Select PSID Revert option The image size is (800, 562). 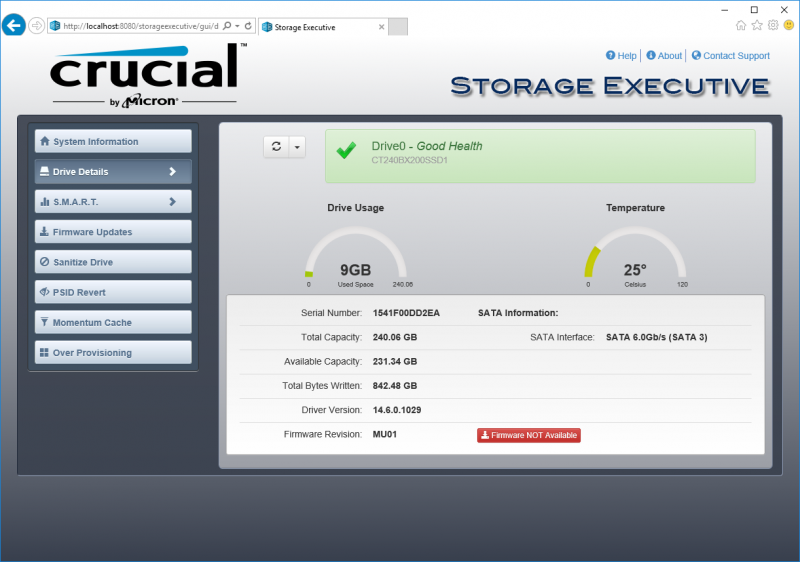[x=113, y=292]
